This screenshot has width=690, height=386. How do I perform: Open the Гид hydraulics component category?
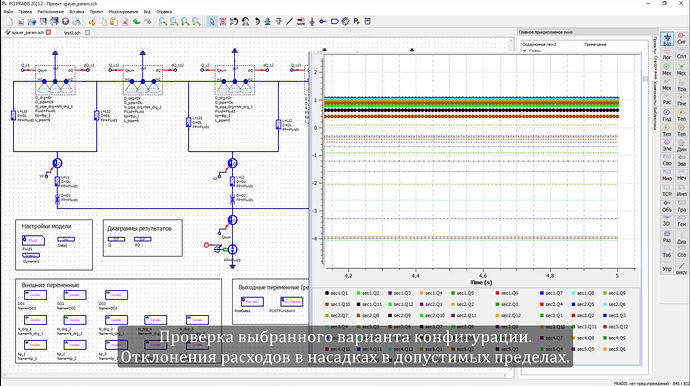tap(667, 115)
